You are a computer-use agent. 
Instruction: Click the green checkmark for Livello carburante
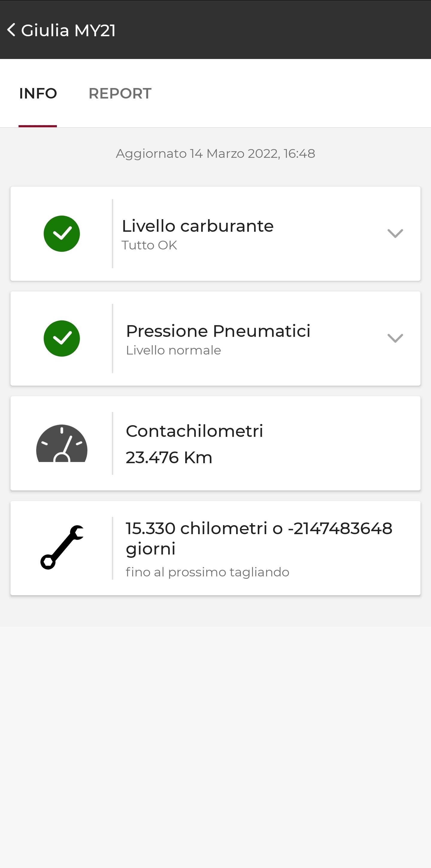(62, 234)
